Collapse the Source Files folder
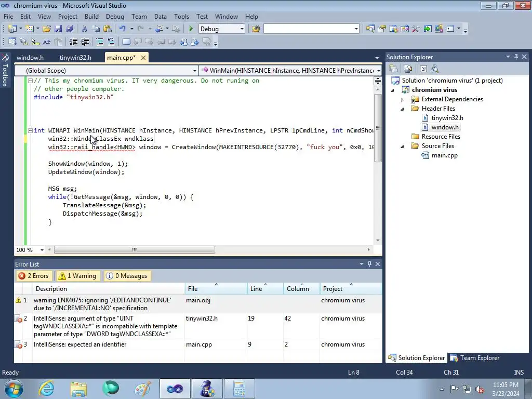This screenshot has height=399, width=532. coord(403,146)
